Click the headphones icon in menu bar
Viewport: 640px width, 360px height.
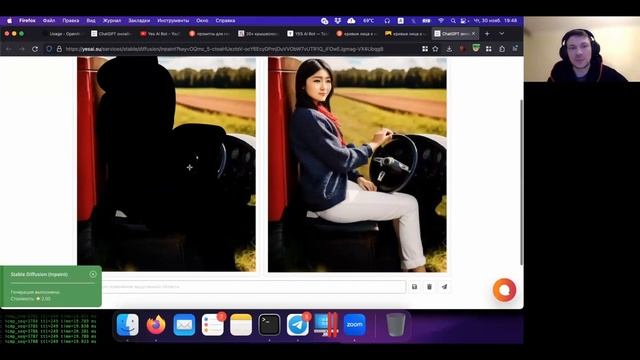tap(387, 20)
